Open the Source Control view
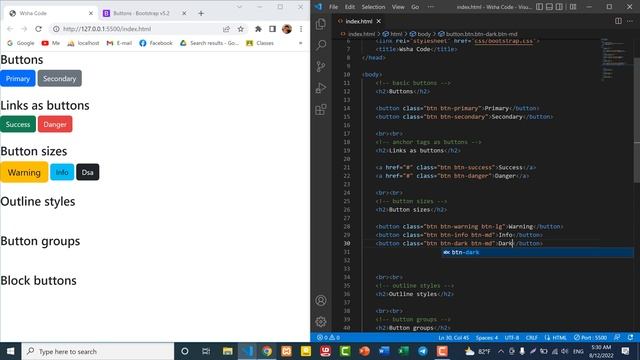 click(321, 67)
